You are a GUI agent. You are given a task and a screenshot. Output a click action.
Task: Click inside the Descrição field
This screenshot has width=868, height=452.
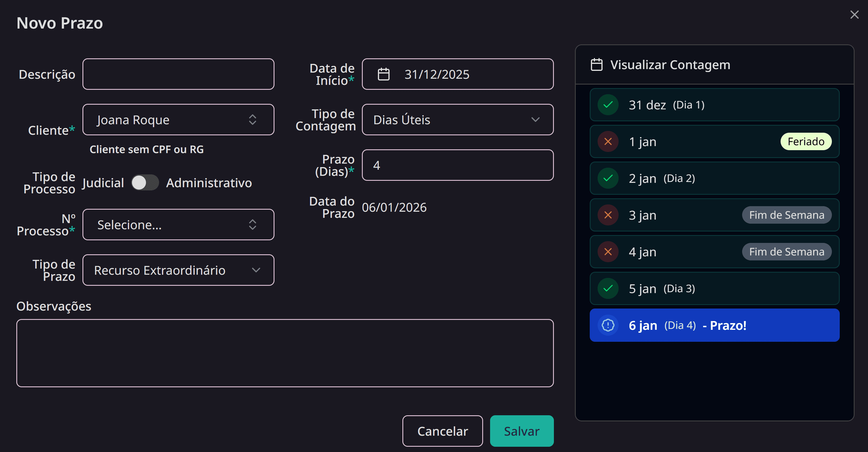(178, 74)
